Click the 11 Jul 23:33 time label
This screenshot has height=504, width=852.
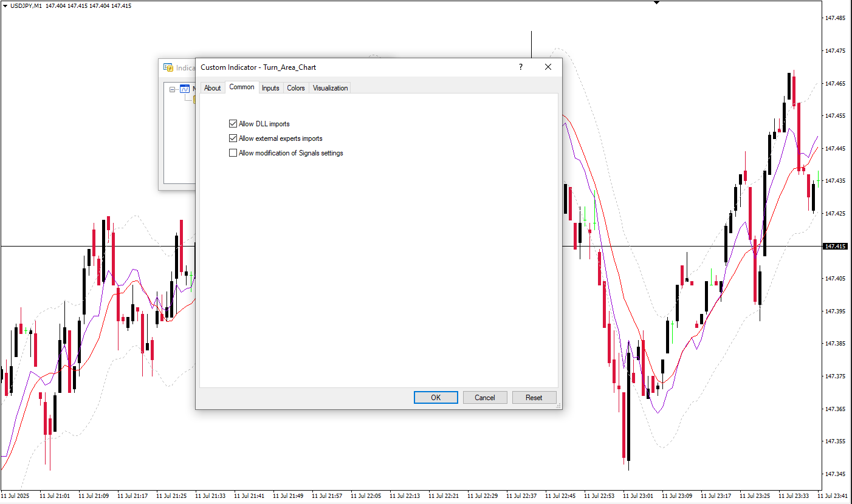click(x=794, y=496)
